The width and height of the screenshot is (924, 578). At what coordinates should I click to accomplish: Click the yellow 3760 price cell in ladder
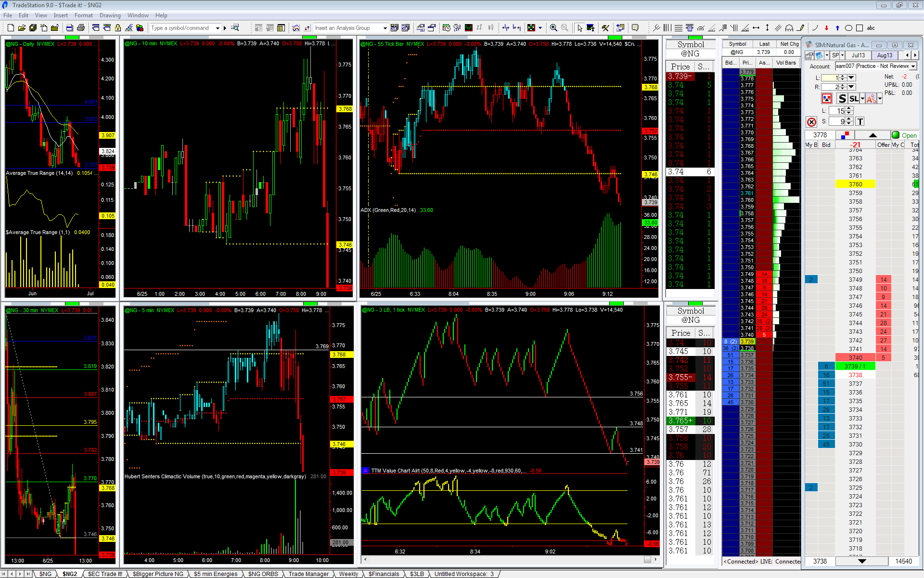[x=855, y=184]
